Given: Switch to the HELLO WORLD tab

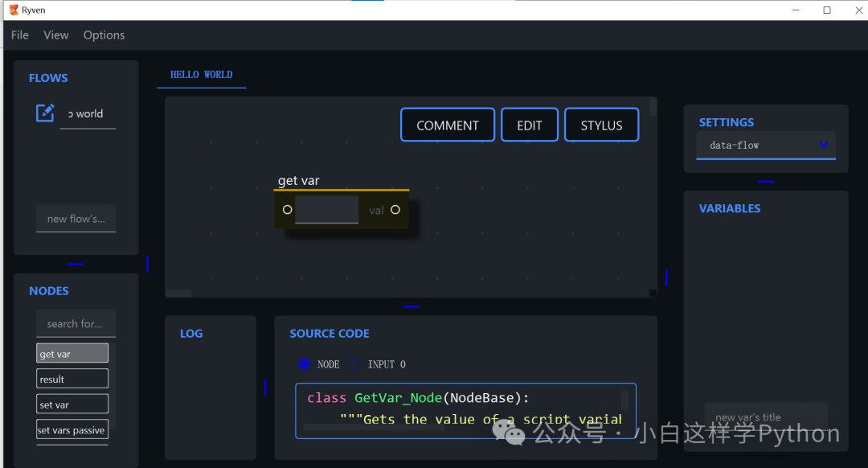Looking at the screenshot, I should click(202, 75).
